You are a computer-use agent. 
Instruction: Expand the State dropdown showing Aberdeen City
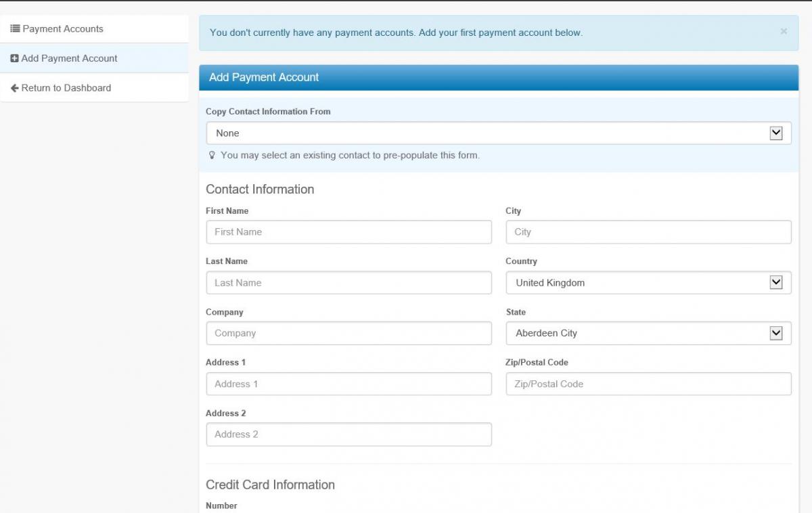[648, 333]
